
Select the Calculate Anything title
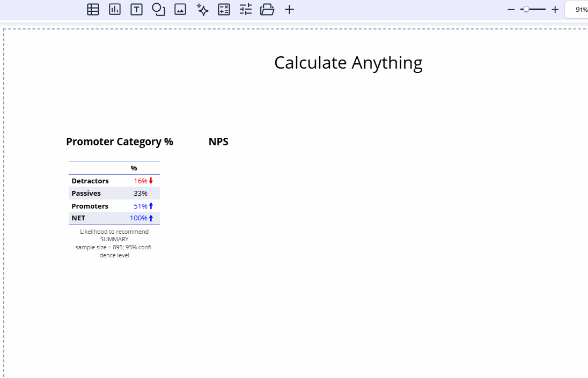point(348,63)
